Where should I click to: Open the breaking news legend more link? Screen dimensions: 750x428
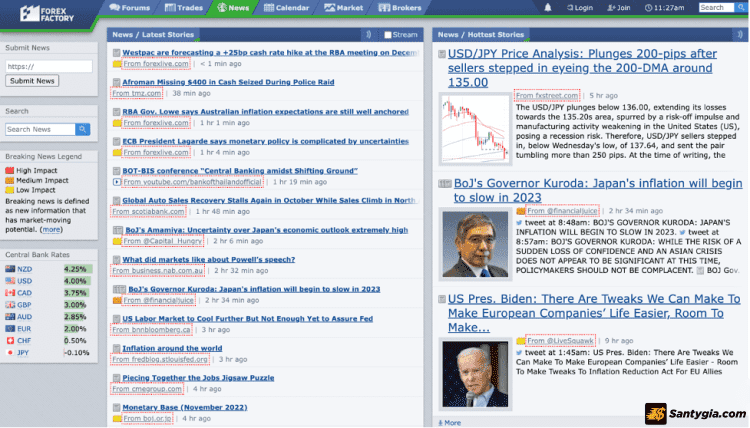[x=51, y=230]
